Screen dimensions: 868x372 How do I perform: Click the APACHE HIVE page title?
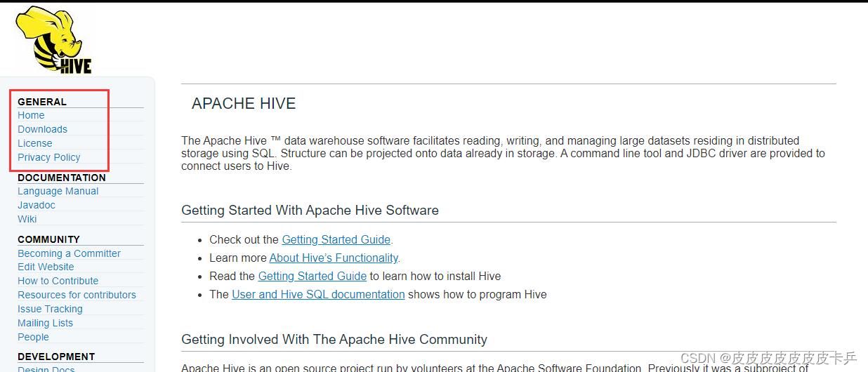click(x=244, y=104)
